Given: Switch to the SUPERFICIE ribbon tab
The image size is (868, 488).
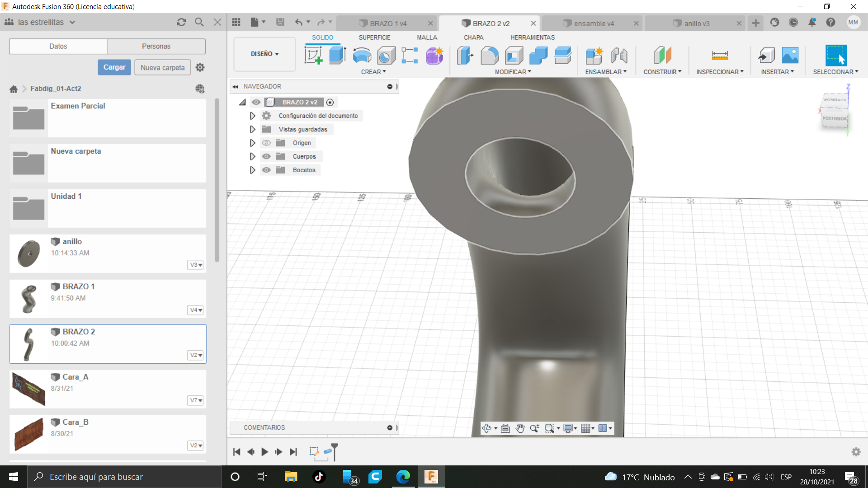Looking at the screenshot, I should point(374,38).
